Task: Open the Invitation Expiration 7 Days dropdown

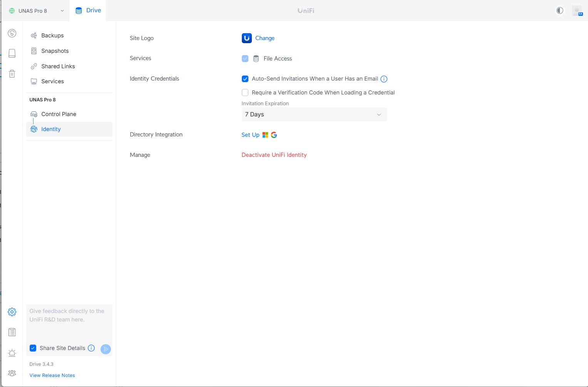Action: coord(314,114)
